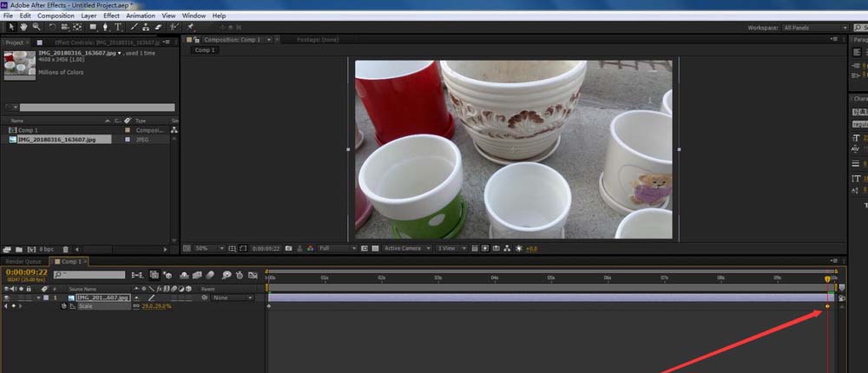Select the Eraser tool
Screen dimensions: 868x373
click(x=158, y=28)
